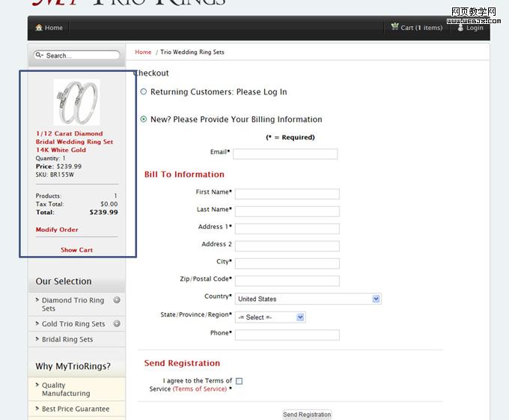The image size is (509, 420).
Task: Open Best Price Guarantee sidebar item
Action: point(76,409)
